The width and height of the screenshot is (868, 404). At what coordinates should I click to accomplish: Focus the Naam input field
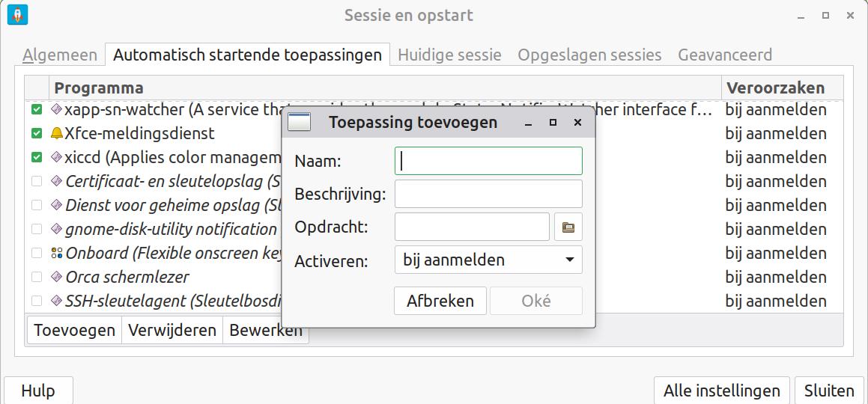[488, 161]
